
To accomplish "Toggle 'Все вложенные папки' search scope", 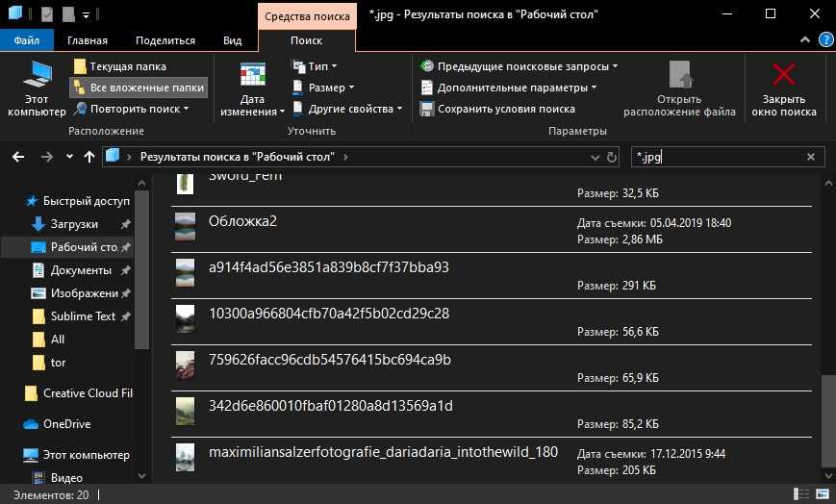I will click(138, 88).
